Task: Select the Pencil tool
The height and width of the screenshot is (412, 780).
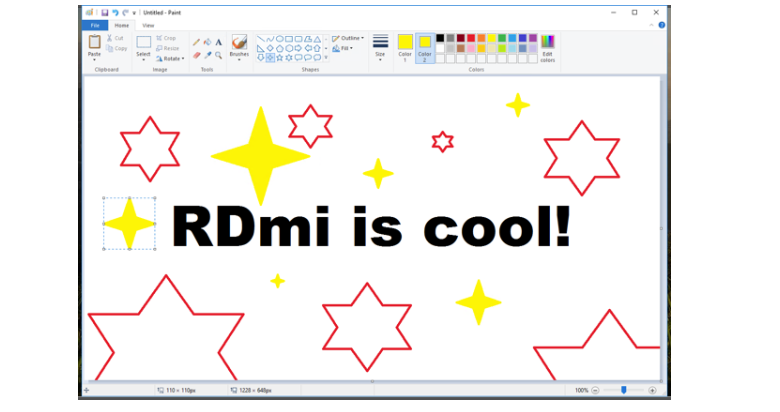Action: click(x=196, y=42)
